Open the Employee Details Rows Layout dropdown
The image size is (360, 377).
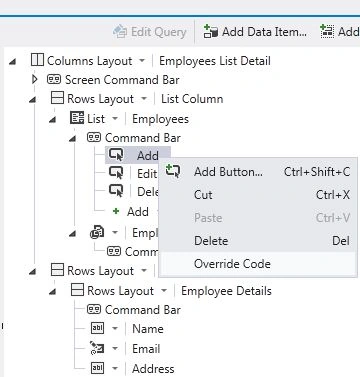pyautogui.click(x=164, y=290)
